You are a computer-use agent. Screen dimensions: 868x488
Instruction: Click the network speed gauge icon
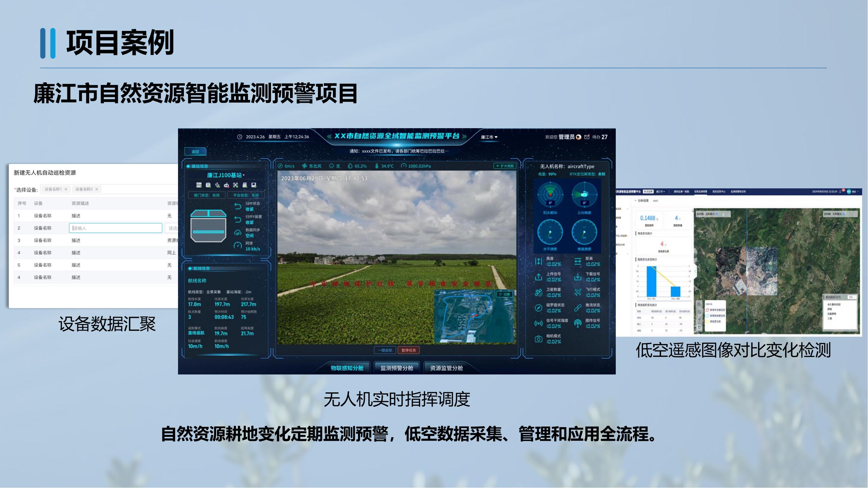(x=238, y=246)
